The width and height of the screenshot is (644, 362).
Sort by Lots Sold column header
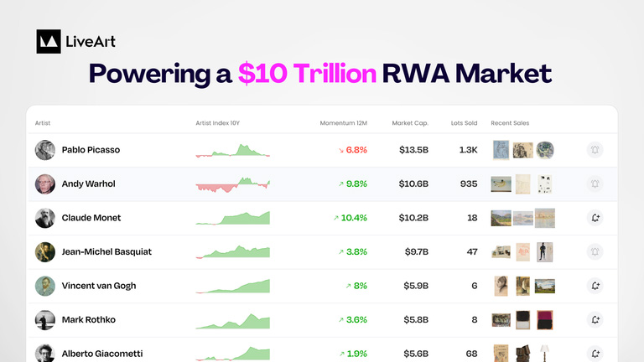[464, 123]
